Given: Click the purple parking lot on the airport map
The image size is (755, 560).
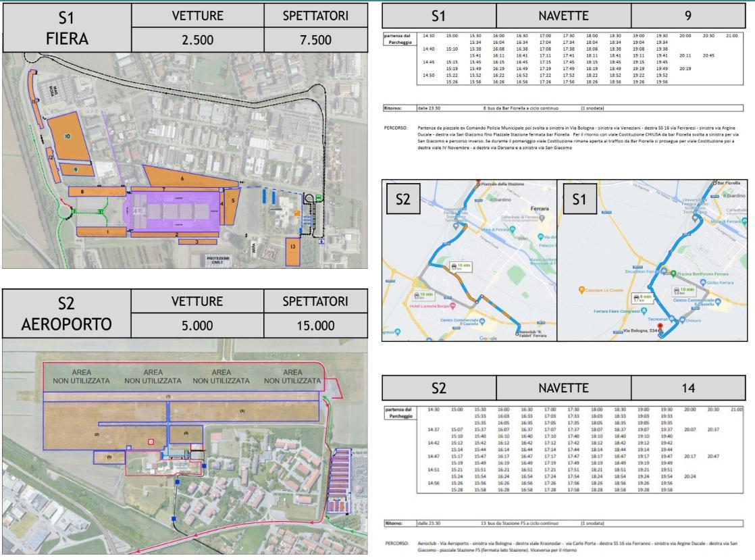Looking at the screenshot, I should click(x=338, y=482).
